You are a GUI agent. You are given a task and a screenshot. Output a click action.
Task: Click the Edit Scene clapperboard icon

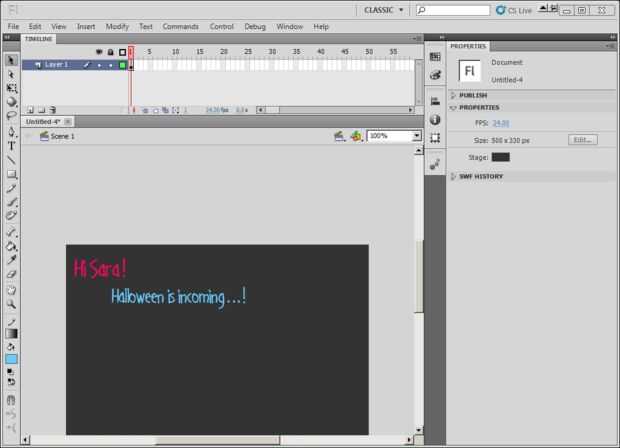(x=339, y=136)
